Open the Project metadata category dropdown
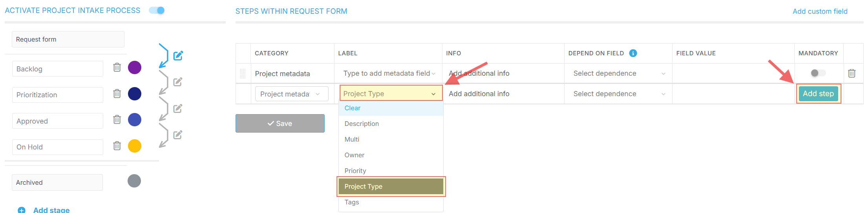The width and height of the screenshot is (868, 213). 291,94
